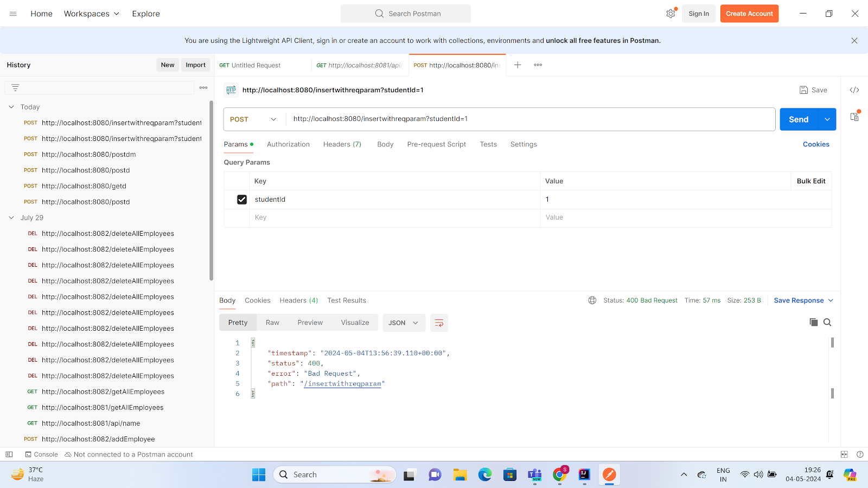
Task: Switch to the Headers (7) request tab
Action: pos(342,144)
